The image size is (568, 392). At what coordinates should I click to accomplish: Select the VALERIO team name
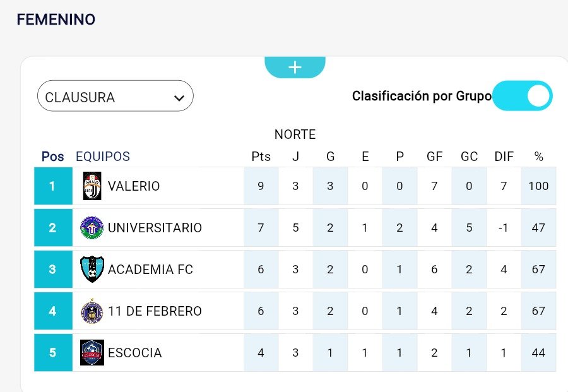(134, 186)
